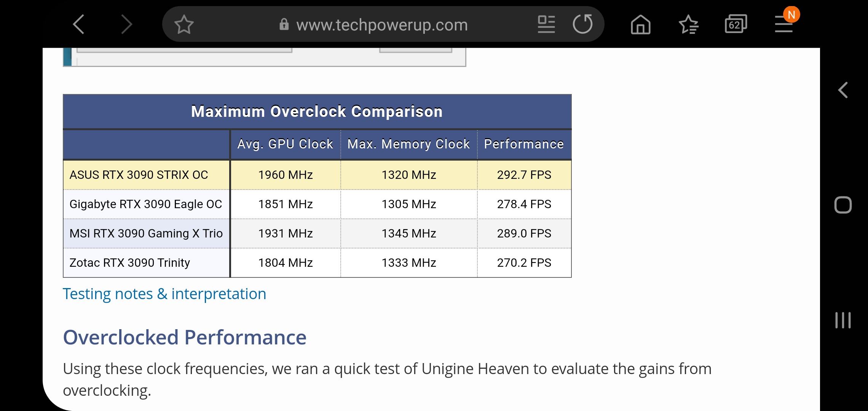The image size is (868, 411).
Task: Click the browser tabs icon showing 62
Action: (x=736, y=24)
